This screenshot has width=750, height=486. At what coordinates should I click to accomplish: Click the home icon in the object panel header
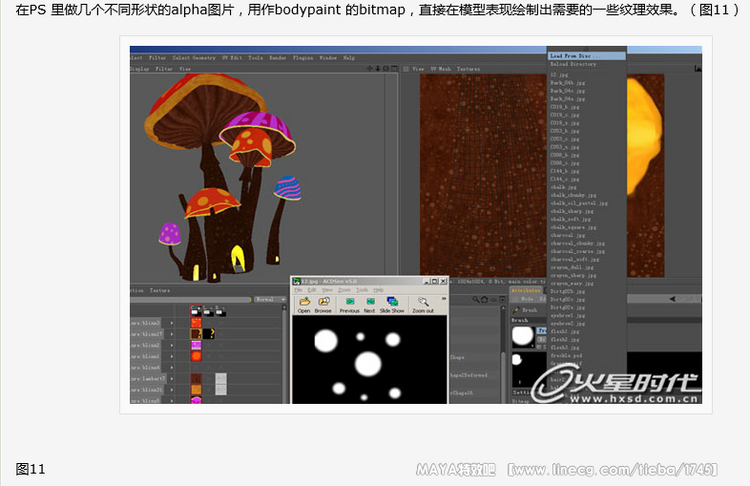coord(484,299)
